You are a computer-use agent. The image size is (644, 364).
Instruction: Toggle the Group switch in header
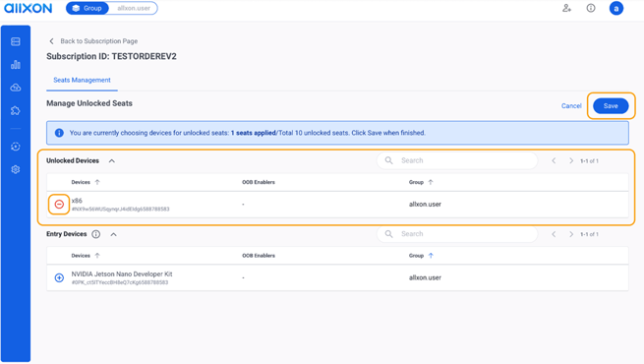112,8
